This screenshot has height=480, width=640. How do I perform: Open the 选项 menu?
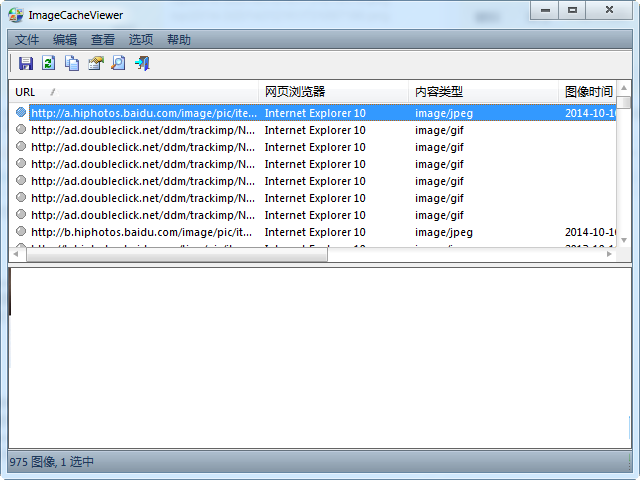(141, 40)
